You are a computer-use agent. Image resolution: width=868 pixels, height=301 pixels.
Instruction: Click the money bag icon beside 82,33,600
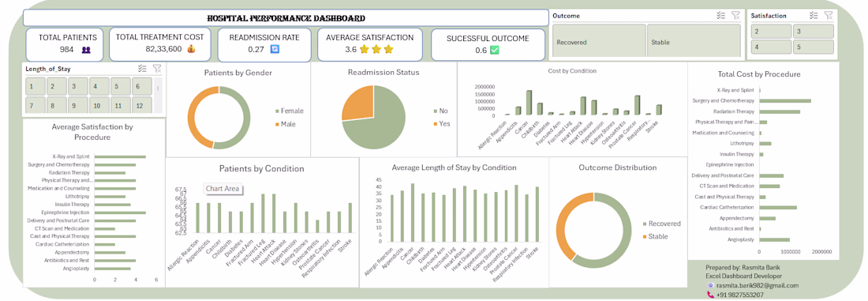[191, 49]
